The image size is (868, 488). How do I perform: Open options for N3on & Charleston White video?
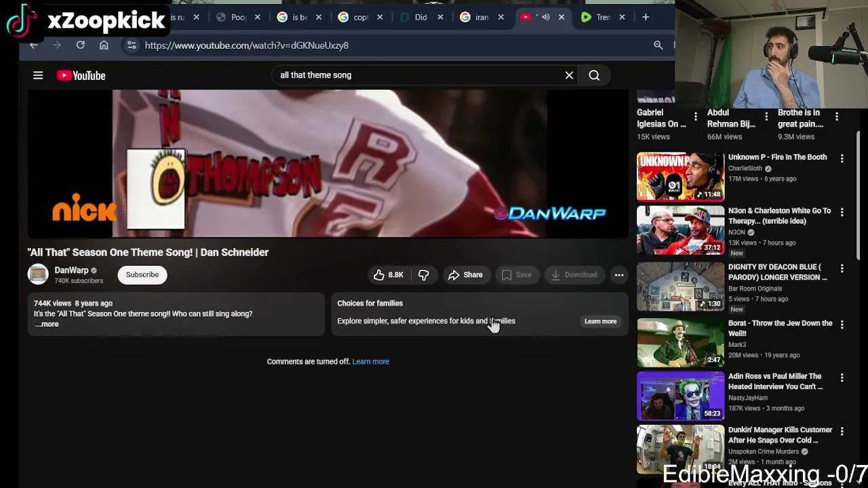pos(842,211)
